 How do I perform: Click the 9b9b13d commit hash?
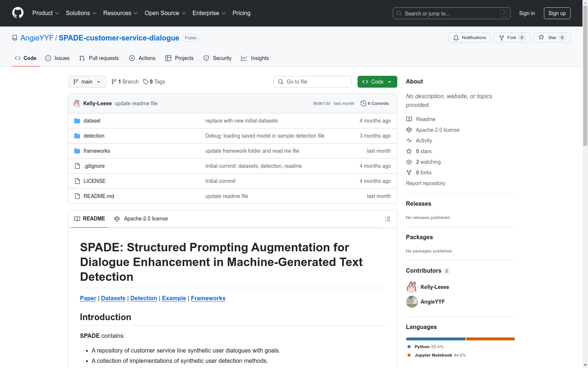322,103
